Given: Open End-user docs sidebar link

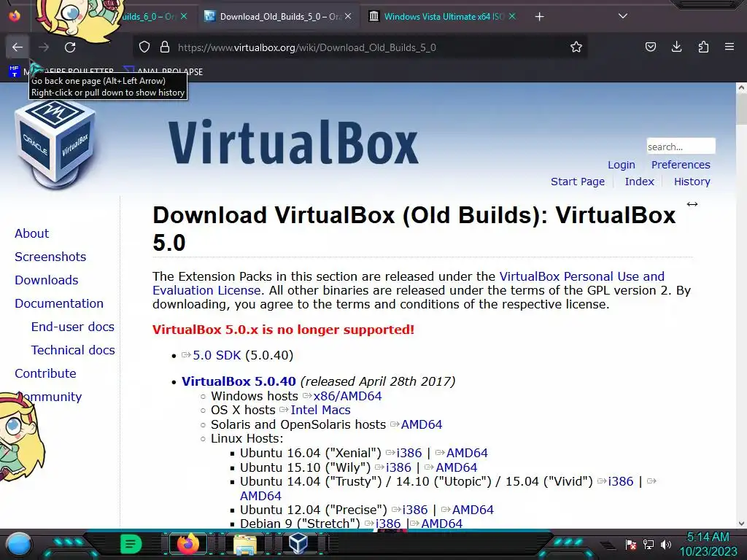Looking at the screenshot, I should point(72,327).
